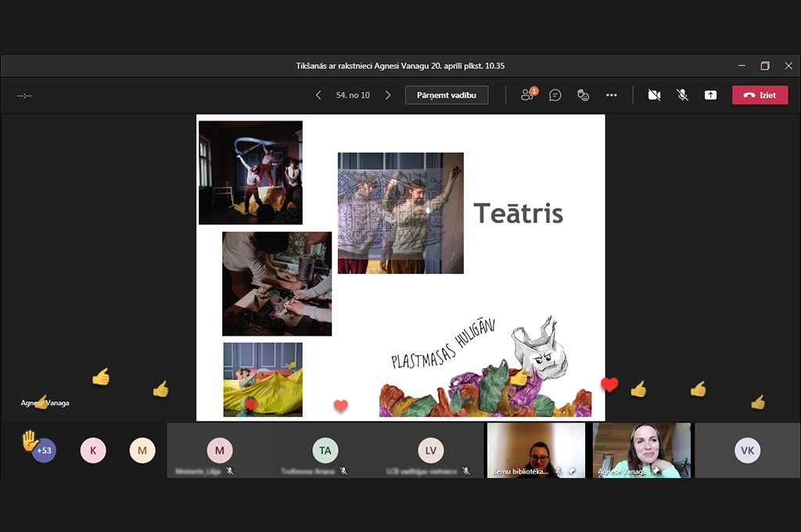Unmute the microphone
The image size is (801, 532).
682,95
